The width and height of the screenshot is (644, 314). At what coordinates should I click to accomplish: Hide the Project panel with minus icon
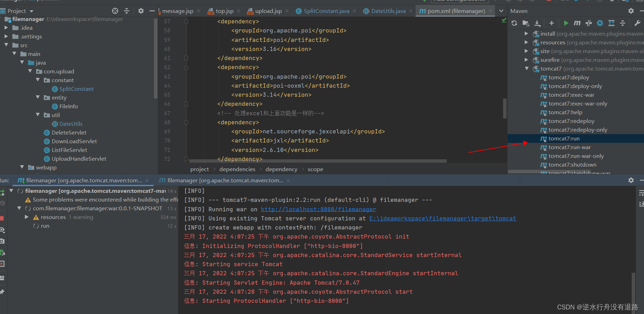(152, 11)
